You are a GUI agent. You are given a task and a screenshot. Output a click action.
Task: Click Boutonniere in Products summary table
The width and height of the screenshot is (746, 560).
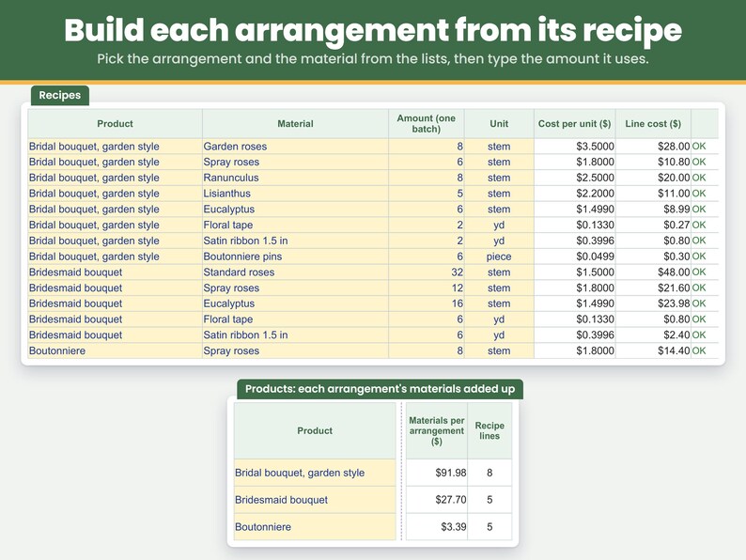click(x=315, y=527)
